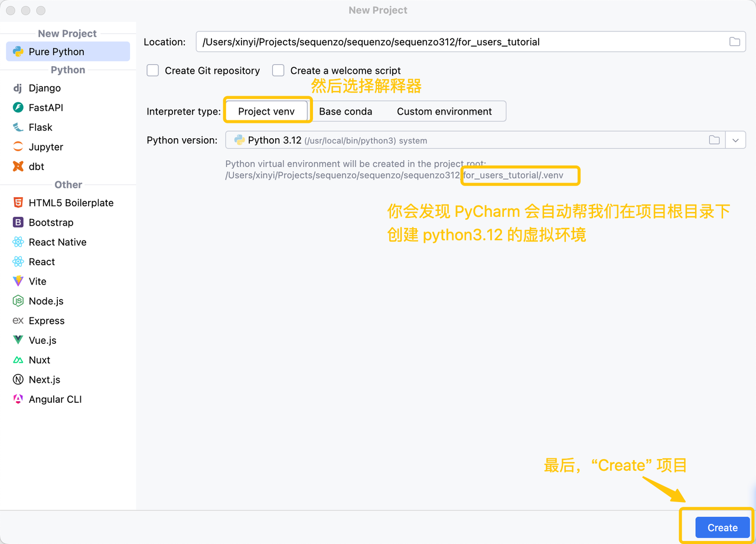Open the Location folder browser icon
Image resolution: width=756 pixels, height=544 pixels.
coord(734,41)
